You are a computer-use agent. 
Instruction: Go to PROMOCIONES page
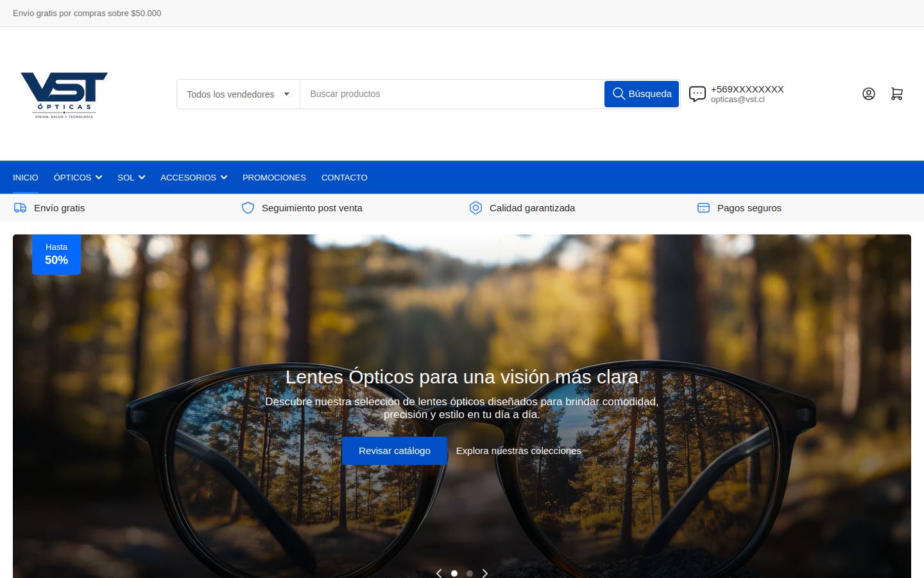pyautogui.click(x=274, y=177)
